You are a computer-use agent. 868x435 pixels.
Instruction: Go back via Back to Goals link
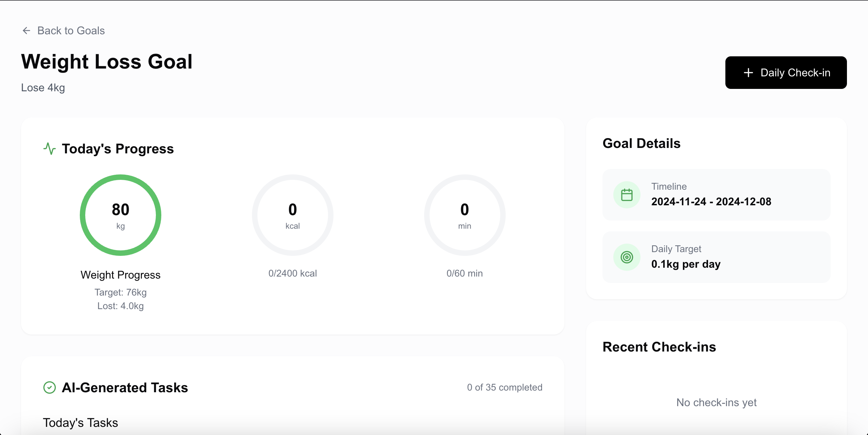point(71,31)
